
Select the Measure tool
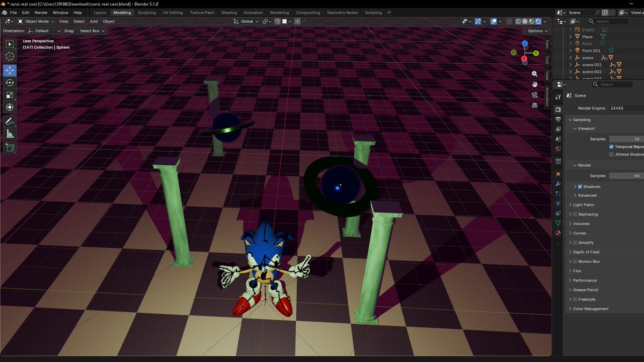(10, 134)
